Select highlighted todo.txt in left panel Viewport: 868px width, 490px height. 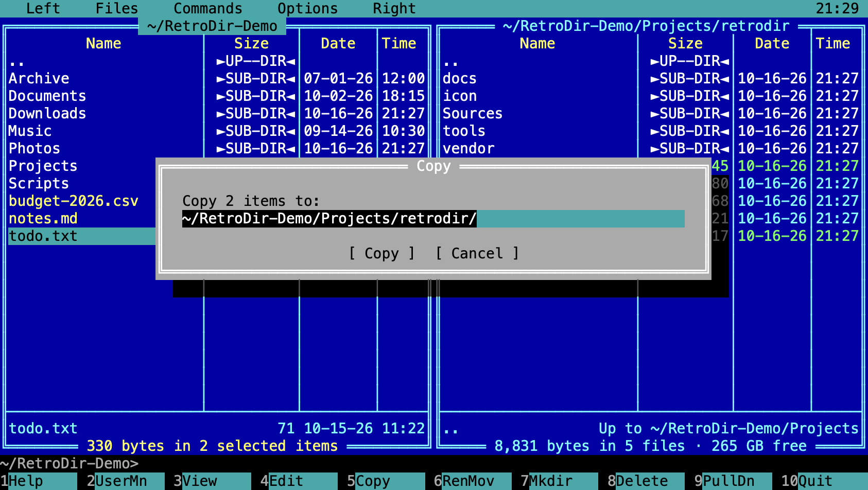click(82, 236)
